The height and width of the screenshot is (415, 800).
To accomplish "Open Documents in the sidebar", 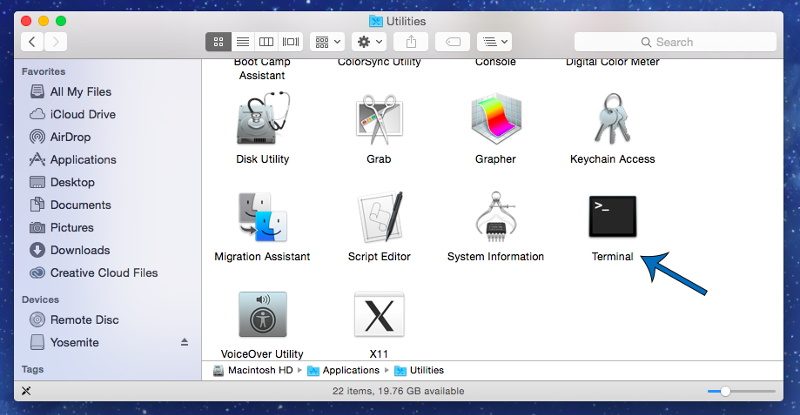I will pyautogui.click(x=70, y=205).
